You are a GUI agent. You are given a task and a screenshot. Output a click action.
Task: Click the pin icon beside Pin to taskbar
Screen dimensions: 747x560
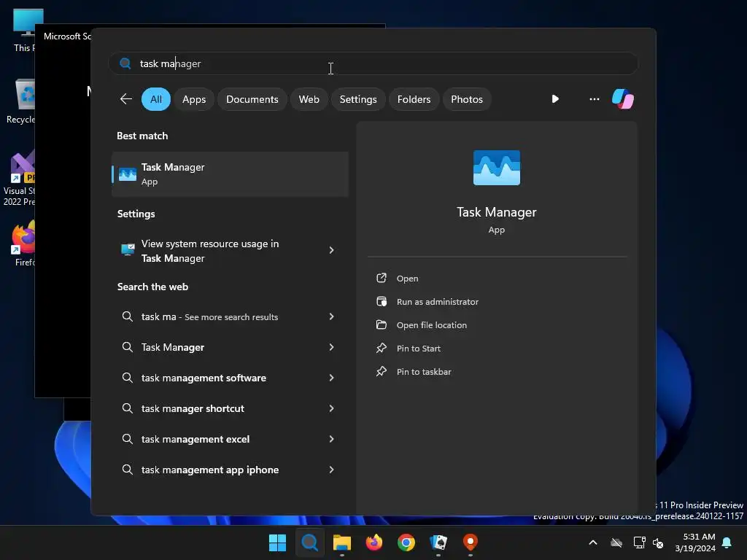click(x=381, y=371)
